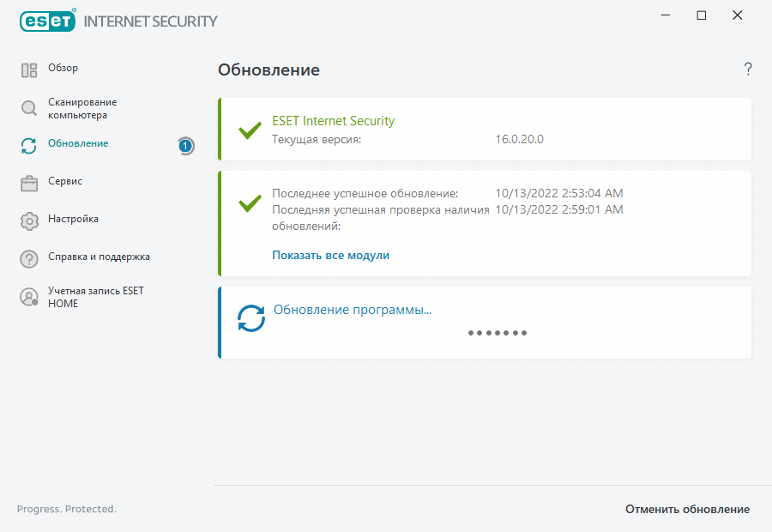Switch to the Обновление section
772x532 pixels.
click(x=79, y=143)
